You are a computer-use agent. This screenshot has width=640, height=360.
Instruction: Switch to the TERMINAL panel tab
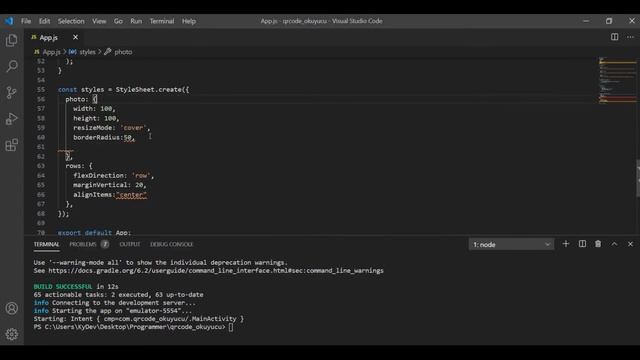point(47,244)
